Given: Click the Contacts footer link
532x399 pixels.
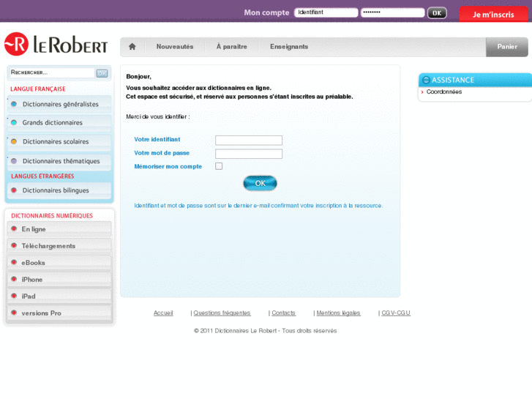Looking at the screenshot, I should (x=283, y=313).
